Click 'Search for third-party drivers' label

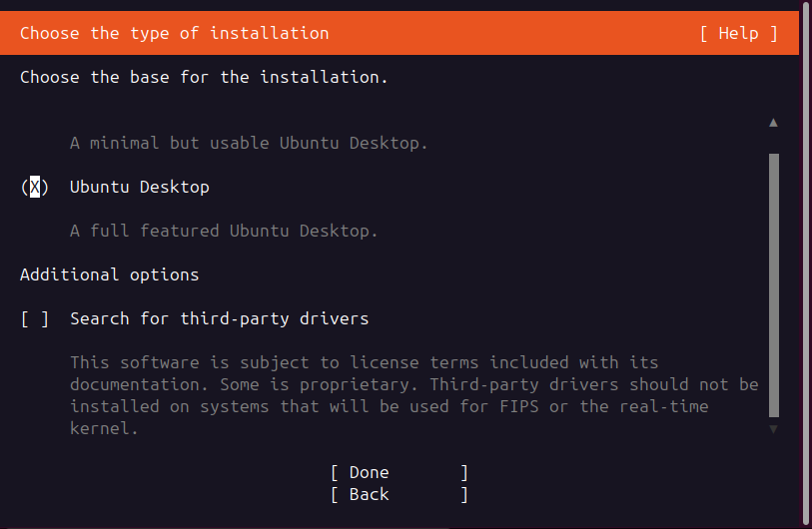tap(219, 318)
